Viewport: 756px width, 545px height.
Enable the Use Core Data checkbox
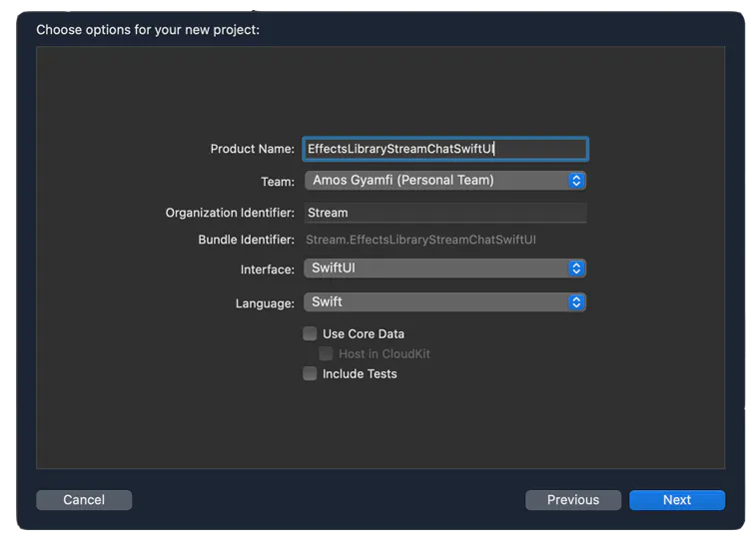click(310, 333)
